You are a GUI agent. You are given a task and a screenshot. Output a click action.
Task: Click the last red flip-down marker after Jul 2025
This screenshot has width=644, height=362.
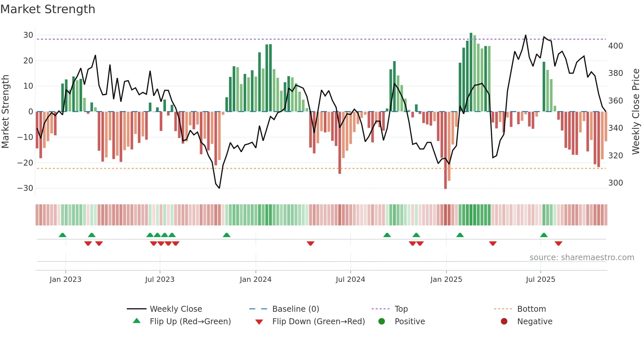558,243
